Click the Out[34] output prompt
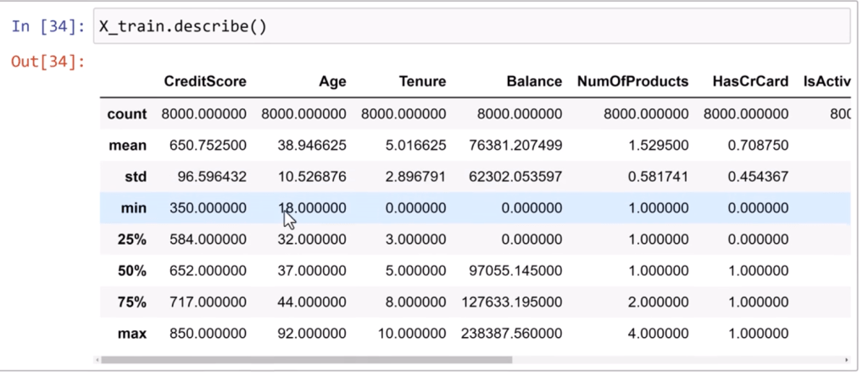This screenshot has height=376, width=868. click(x=47, y=61)
